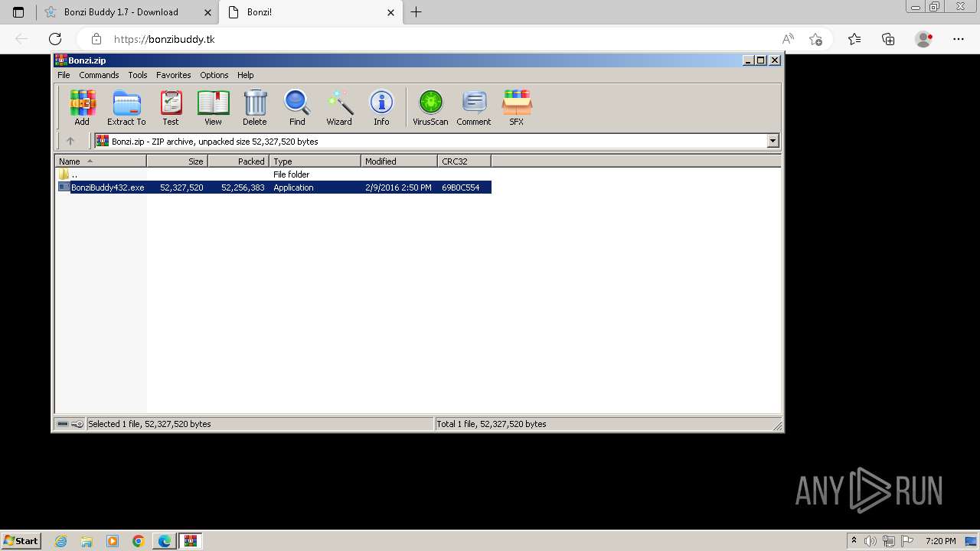Click the volume speaker tray icon

tap(871, 541)
